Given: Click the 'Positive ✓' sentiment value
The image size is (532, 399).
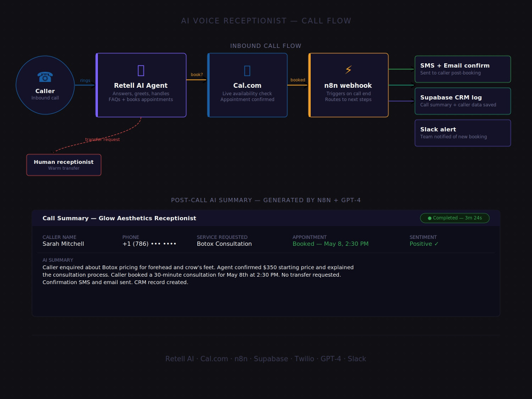Looking at the screenshot, I should click(424, 244).
